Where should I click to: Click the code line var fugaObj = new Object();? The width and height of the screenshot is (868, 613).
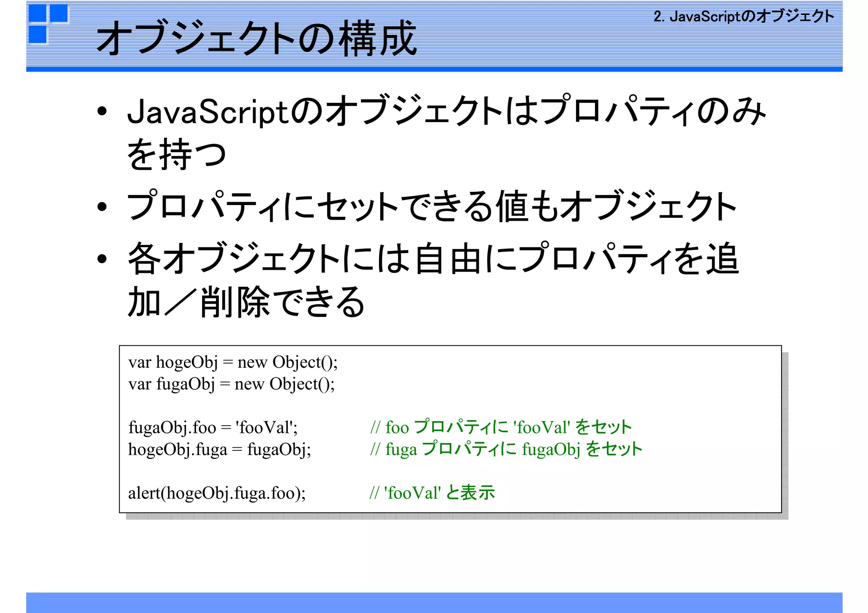231,384
